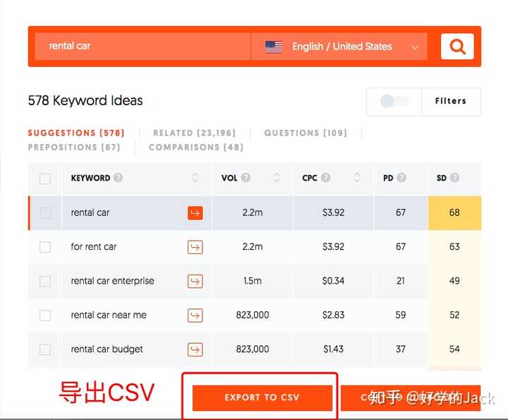Sort by CPC column arrows
The image size is (508, 420).
(357, 177)
